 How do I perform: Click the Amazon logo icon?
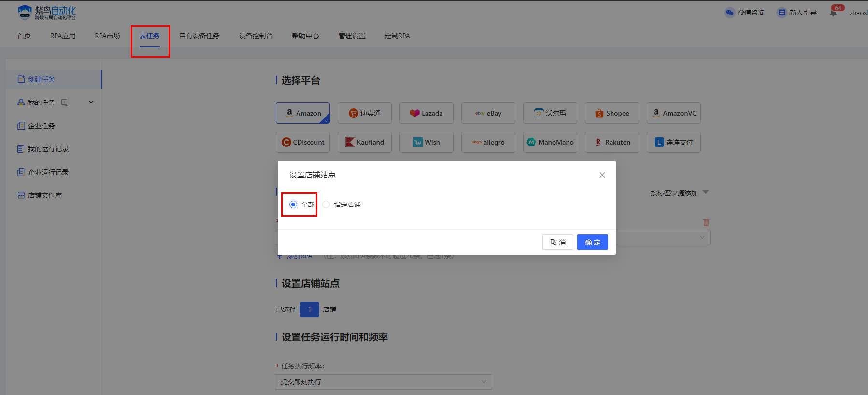tap(289, 113)
